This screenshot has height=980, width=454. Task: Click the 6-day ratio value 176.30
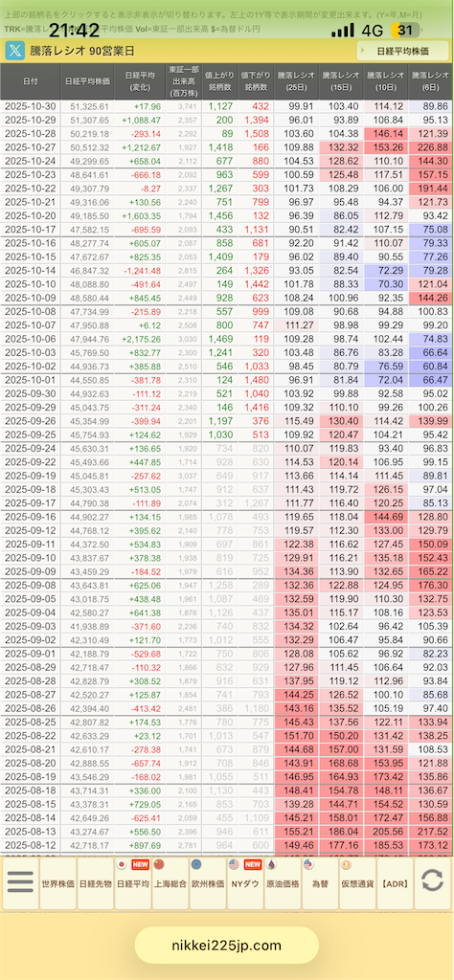point(431,586)
